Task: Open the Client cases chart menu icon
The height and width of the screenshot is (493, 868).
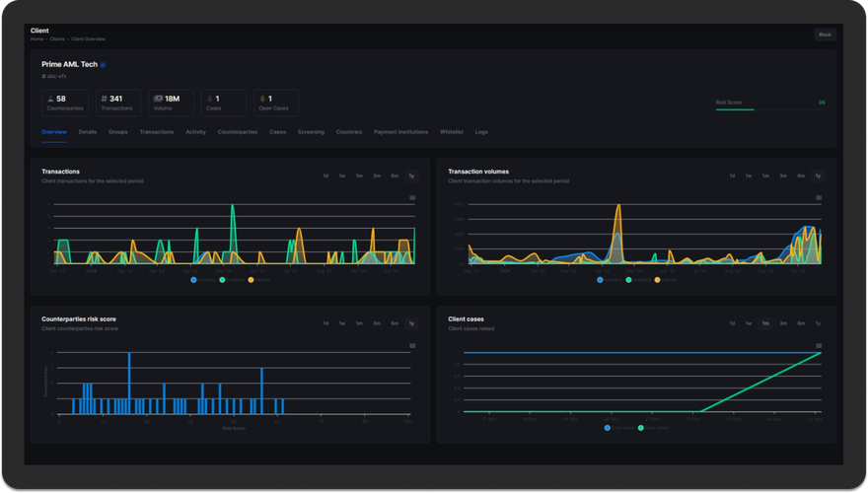Action: pyautogui.click(x=819, y=346)
